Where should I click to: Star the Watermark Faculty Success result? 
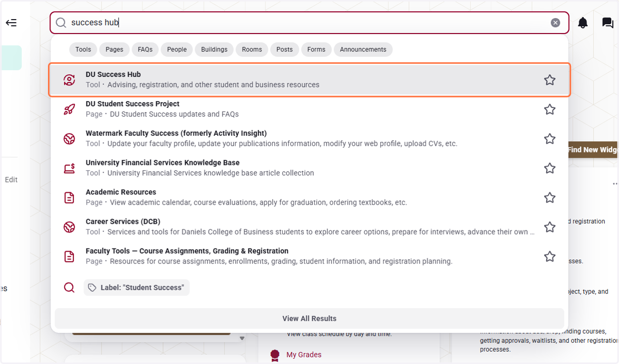550,139
